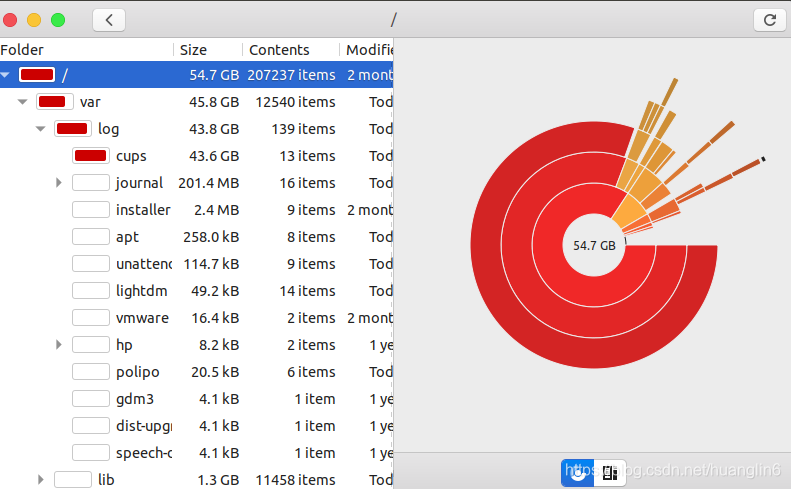
Task: Switch to the rings chart view
Action: pos(578,473)
